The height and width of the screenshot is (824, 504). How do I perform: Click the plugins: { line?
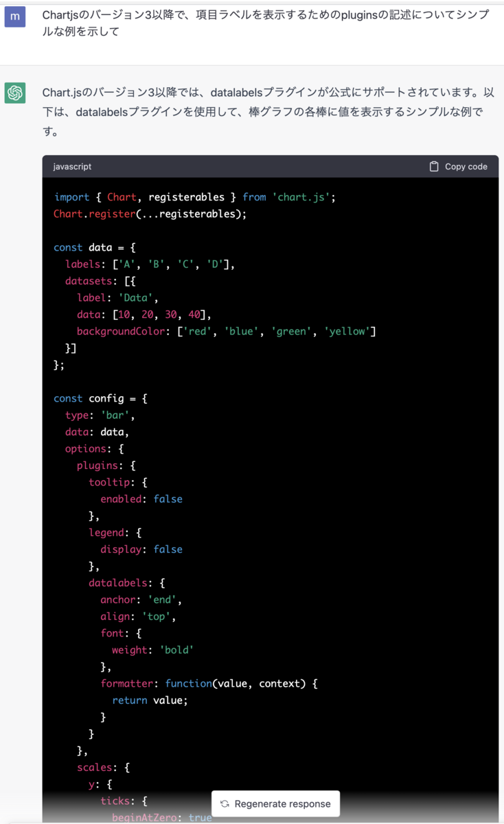click(x=106, y=466)
